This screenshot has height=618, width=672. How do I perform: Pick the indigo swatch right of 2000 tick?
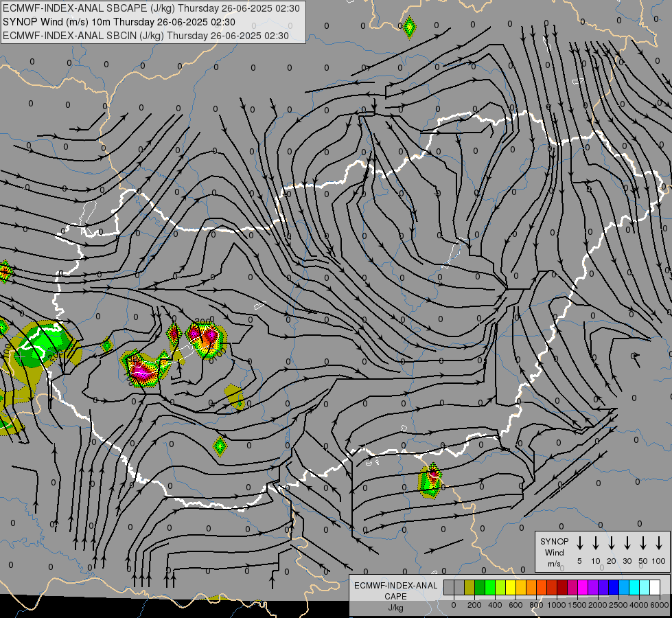click(x=603, y=587)
